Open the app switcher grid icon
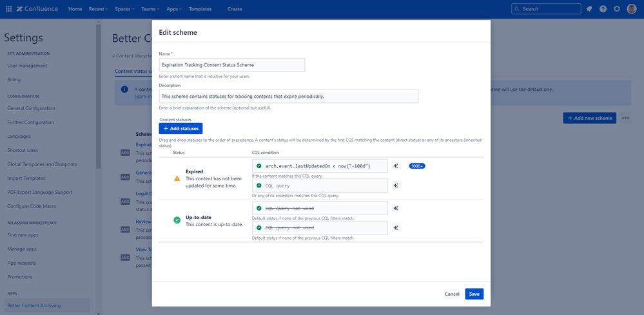The height and width of the screenshot is (315, 644). pyautogui.click(x=8, y=9)
